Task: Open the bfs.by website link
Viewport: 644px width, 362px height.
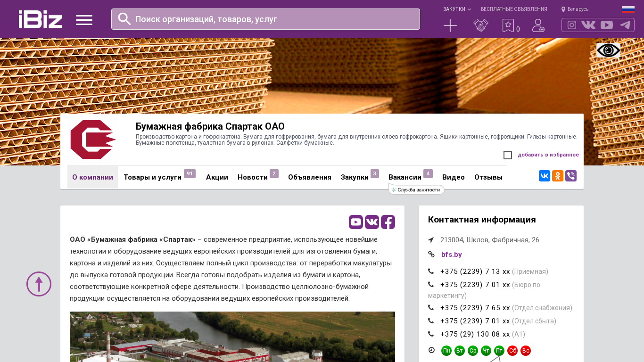Action: tap(452, 255)
